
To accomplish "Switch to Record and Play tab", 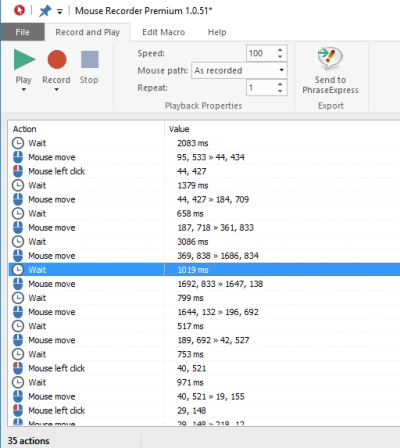I will pos(87,32).
